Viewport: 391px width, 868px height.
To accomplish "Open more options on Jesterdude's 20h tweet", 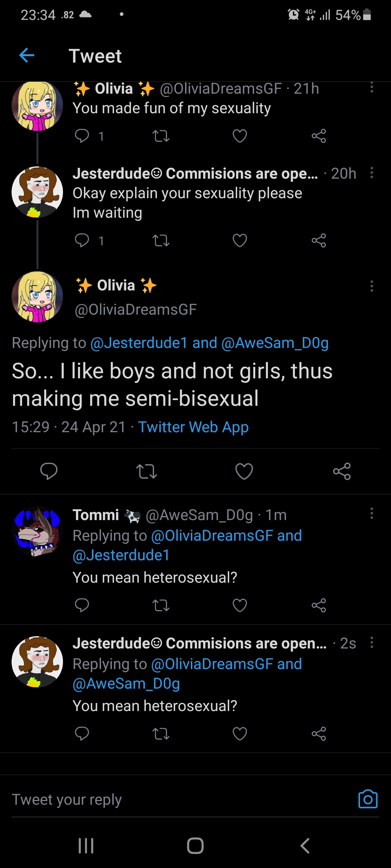I will click(x=371, y=173).
